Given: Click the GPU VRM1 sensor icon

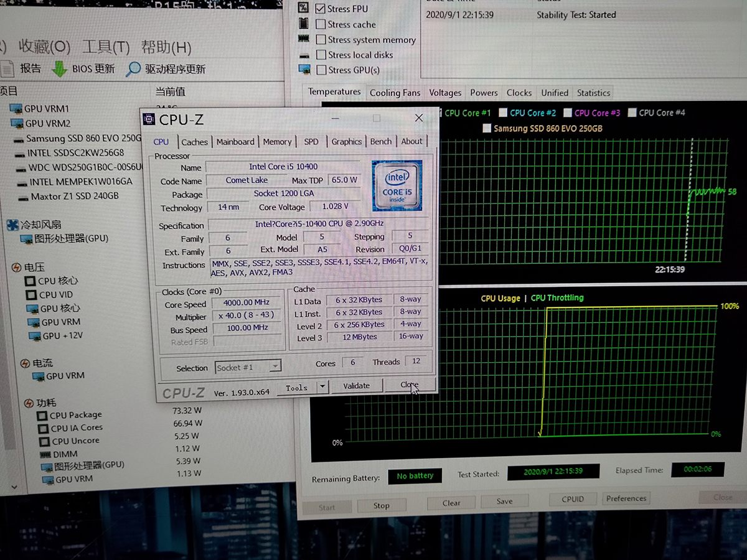Looking at the screenshot, I should pyautogui.click(x=16, y=109).
